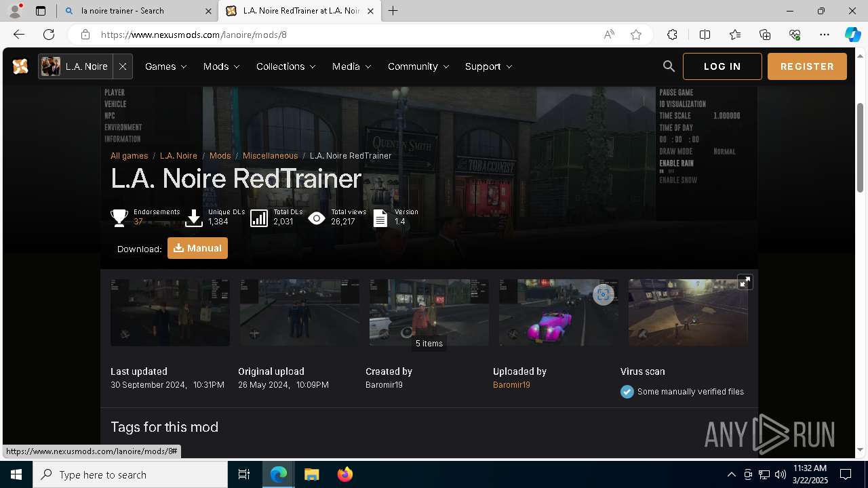Follow the Mods breadcrumb link
The image size is (868, 488).
click(x=220, y=156)
